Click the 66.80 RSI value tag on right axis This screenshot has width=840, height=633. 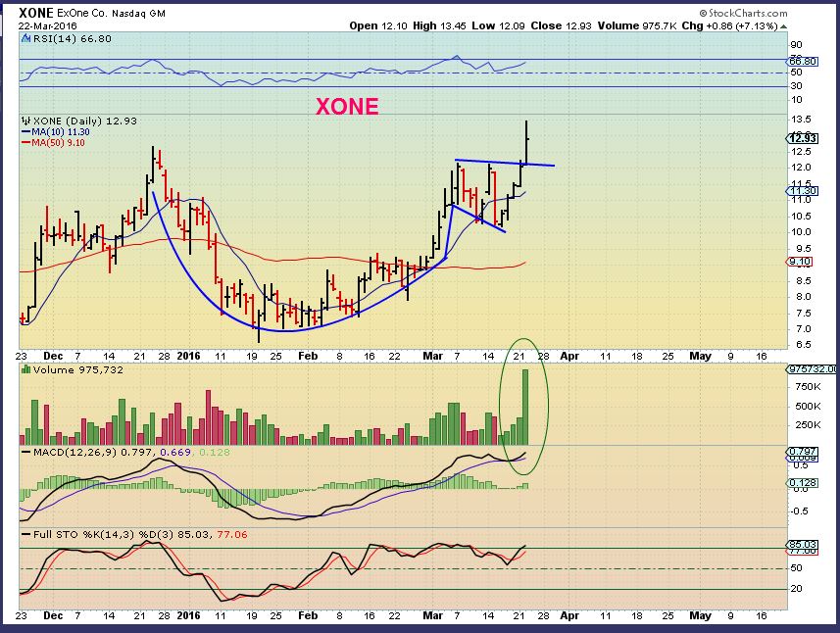click(x=803, y=61)
